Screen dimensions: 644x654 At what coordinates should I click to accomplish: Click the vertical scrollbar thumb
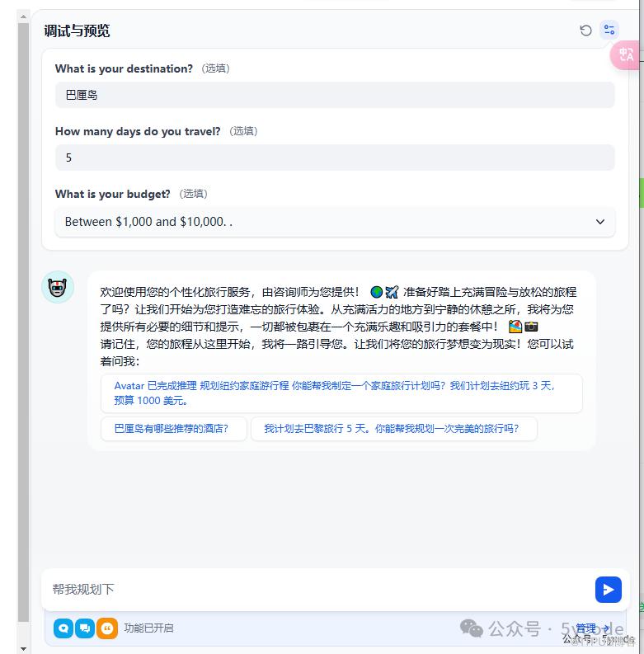(23, 321)
